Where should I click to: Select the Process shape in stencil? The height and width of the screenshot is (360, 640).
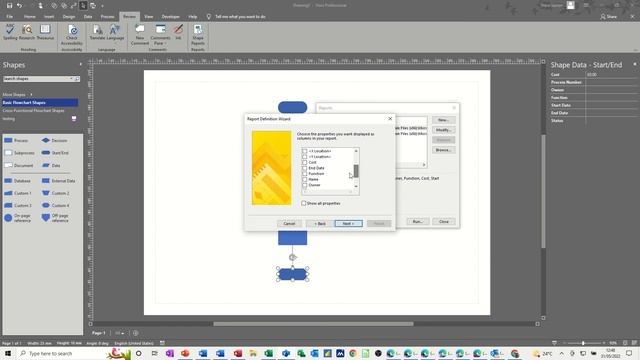click(x=16, y=140)
